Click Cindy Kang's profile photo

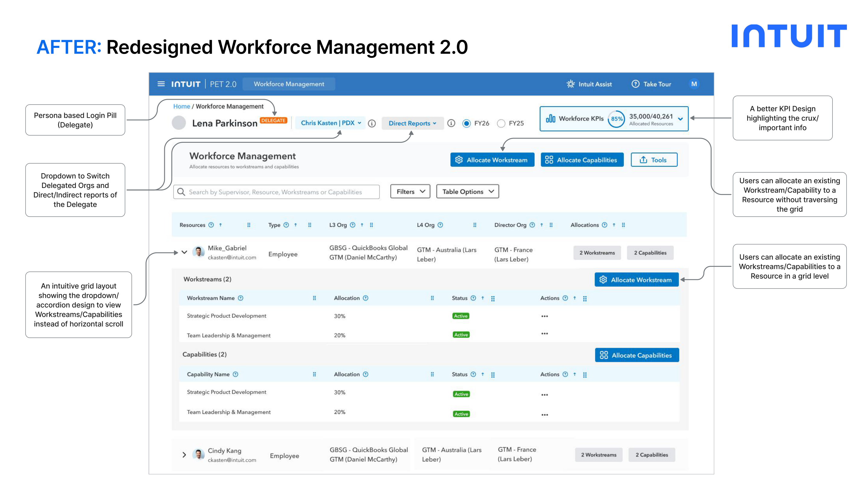(199, 454)
